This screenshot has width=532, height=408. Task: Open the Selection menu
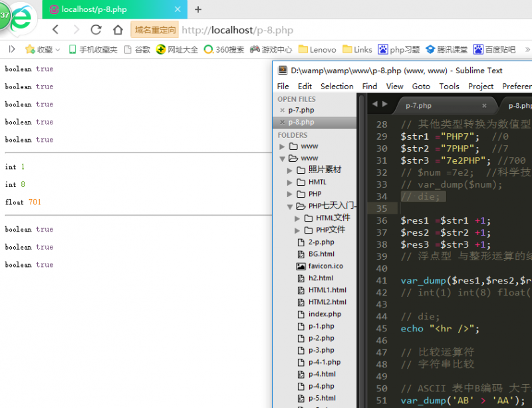point(336,86)
